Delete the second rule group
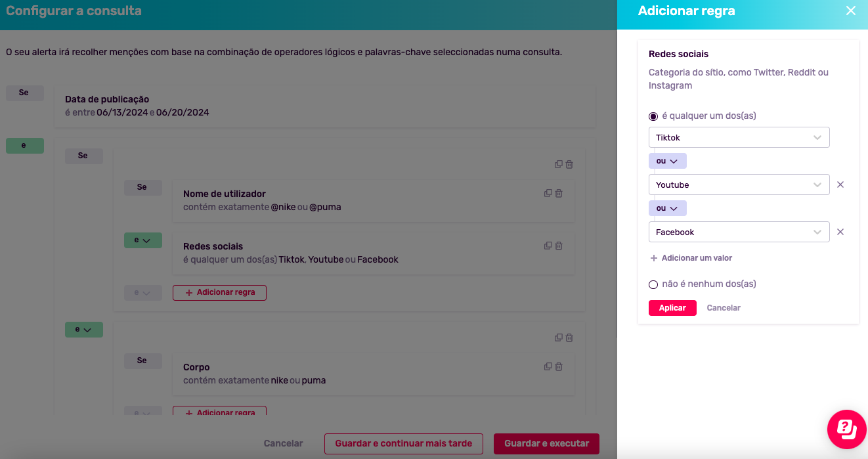This screenshot has height=459, width=868. pos(569,338)
